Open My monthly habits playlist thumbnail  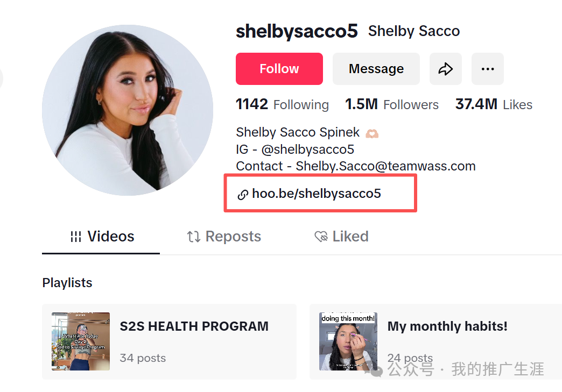[x=348, y=341]
